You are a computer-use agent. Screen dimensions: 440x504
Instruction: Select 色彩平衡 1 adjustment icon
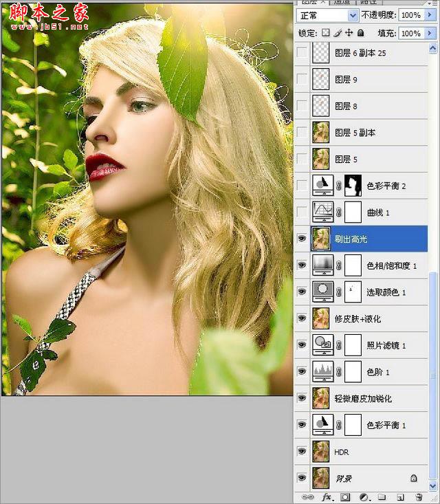point(322,425)
